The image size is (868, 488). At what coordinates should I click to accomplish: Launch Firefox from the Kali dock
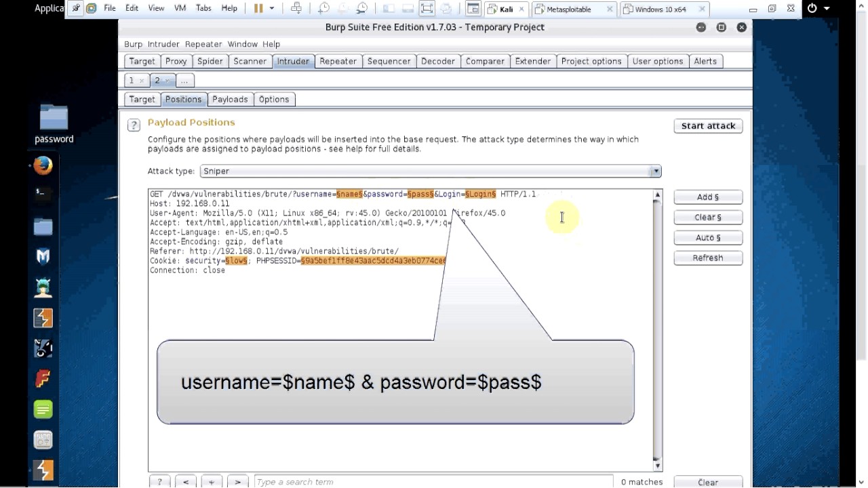coord(43,165)
